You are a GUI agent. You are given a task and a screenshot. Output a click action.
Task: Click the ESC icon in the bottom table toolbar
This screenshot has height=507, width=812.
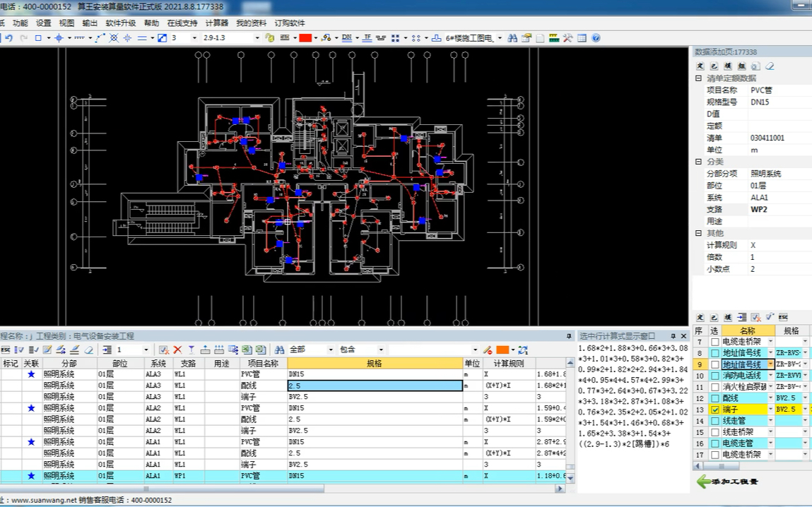6,350
